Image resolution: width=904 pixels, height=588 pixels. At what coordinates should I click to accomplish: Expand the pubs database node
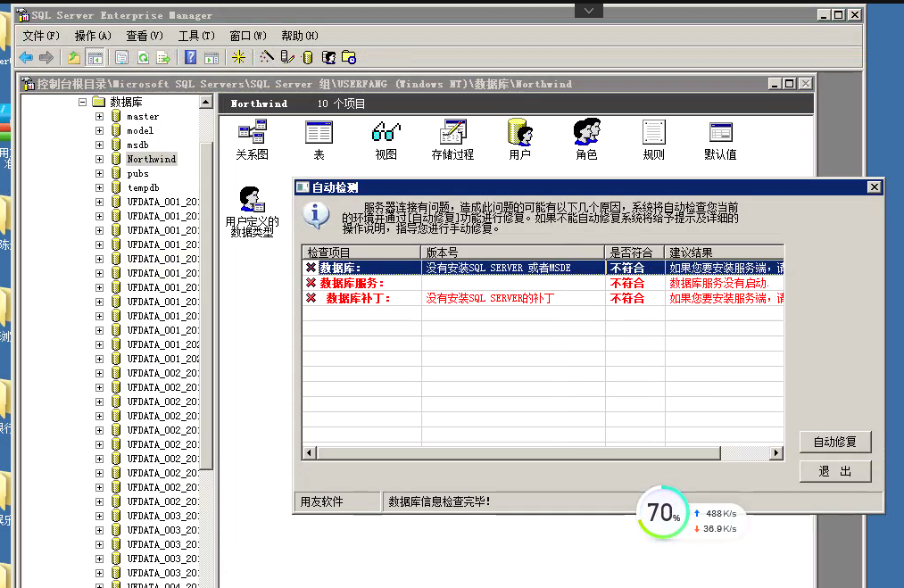pyautogui.click(x=99, y=173)
